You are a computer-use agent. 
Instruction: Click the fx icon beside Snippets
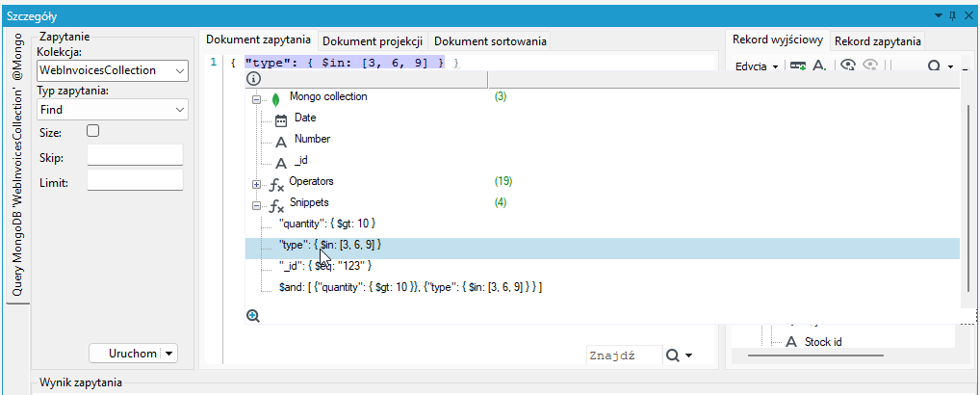click(276, 205)
